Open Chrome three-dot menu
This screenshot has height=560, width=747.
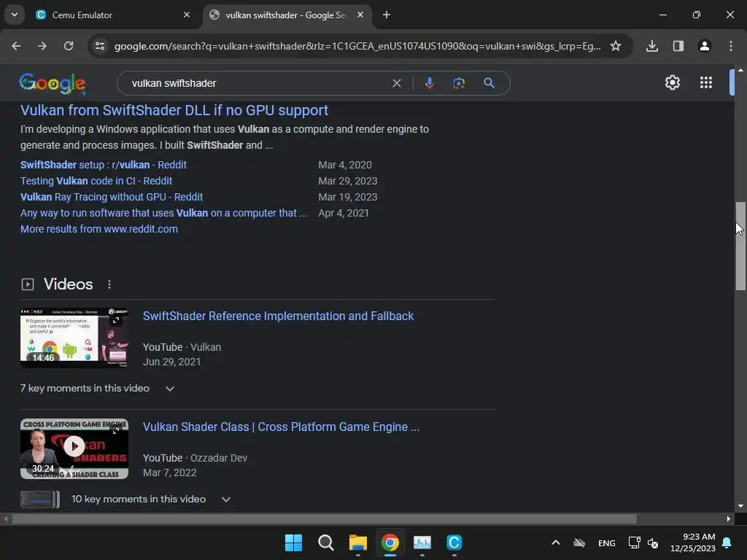(x=731, y=46)
